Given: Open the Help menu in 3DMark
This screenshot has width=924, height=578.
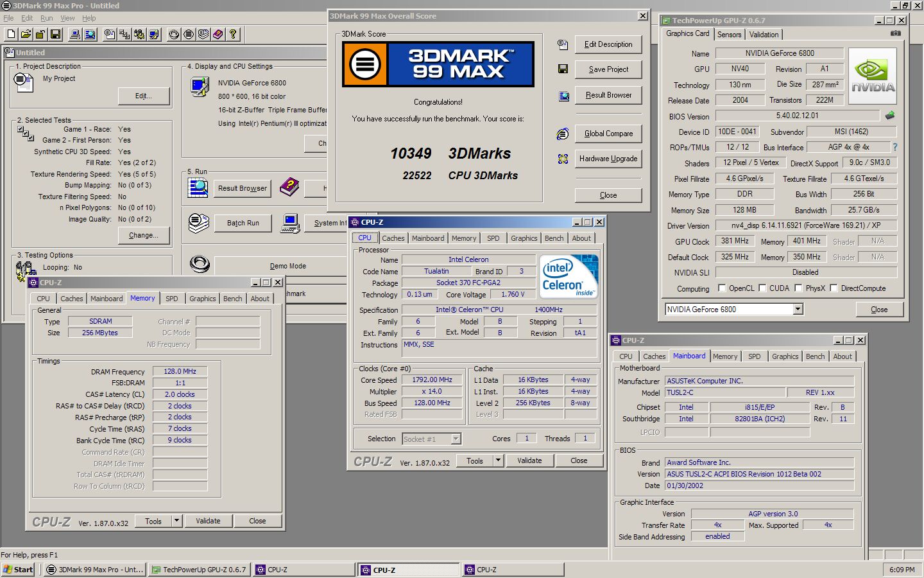Looking at the screenshot, I should [x=89, y=18].
